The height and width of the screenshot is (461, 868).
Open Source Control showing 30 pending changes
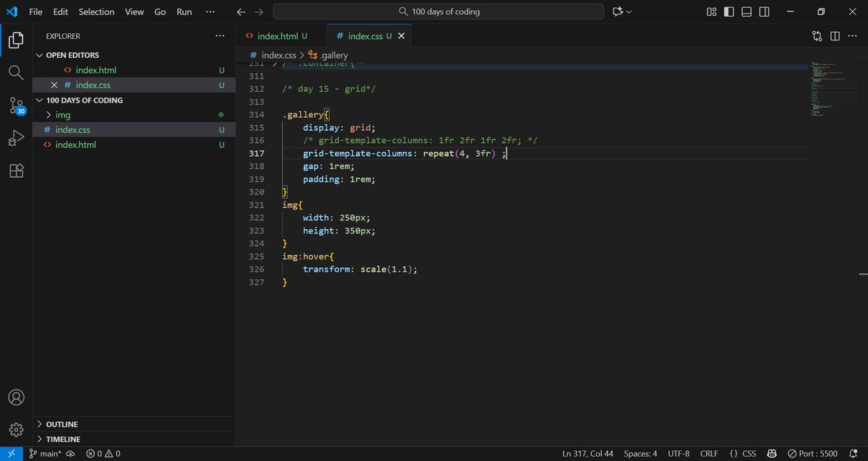coord(15,105)
